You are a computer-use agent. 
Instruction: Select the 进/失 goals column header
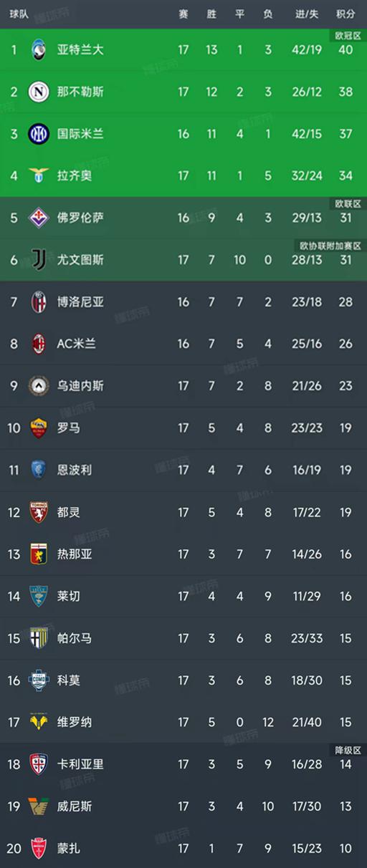(x=307, y=14)
